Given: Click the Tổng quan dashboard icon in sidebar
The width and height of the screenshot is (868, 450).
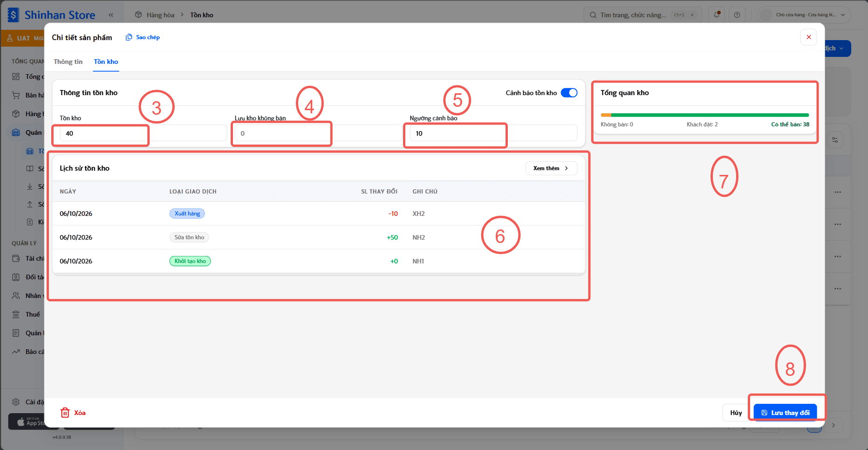Looking at the screenshot, I should tap(16, 76).
